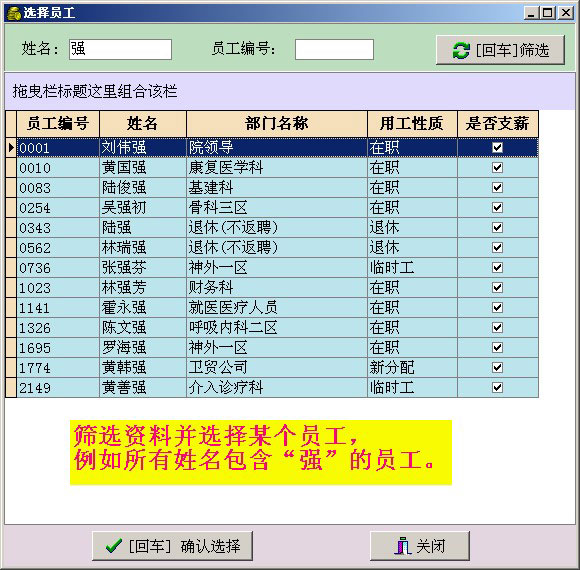Toggle 是否支薪 checkbox for 吴强初

[x=498, y=208]
